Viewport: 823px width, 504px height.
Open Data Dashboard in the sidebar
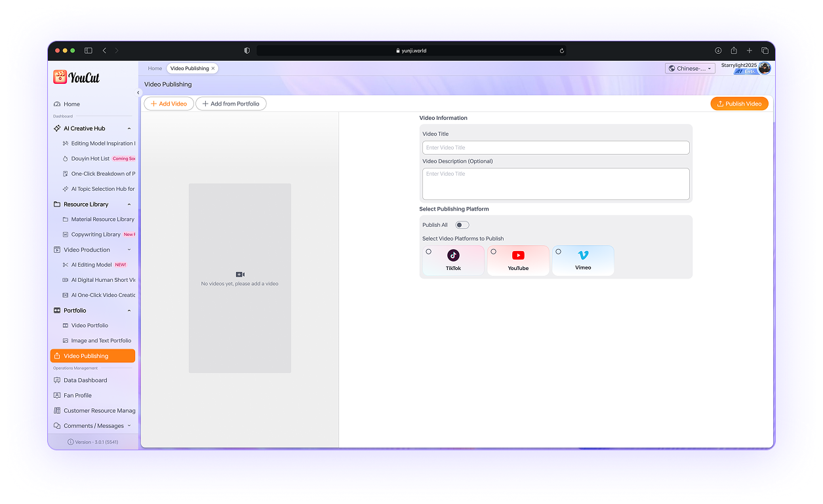pos(85,380)
